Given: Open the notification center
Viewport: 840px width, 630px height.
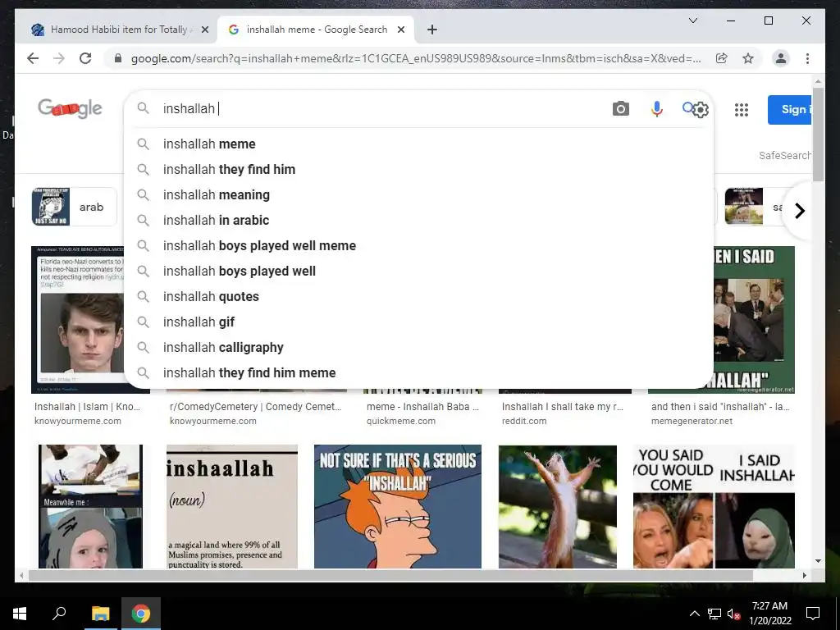Looking at the screenshot, I should pos(813,614).
